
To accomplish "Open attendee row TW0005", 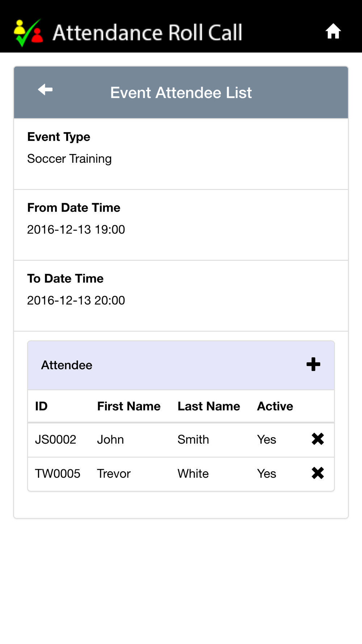I will coord(181,474).
